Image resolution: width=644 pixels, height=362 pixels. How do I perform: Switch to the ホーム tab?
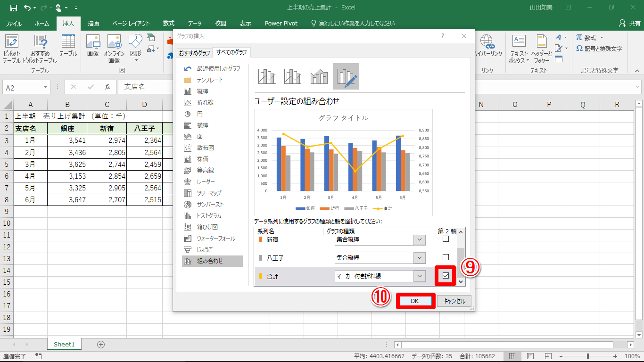[42, 24]
